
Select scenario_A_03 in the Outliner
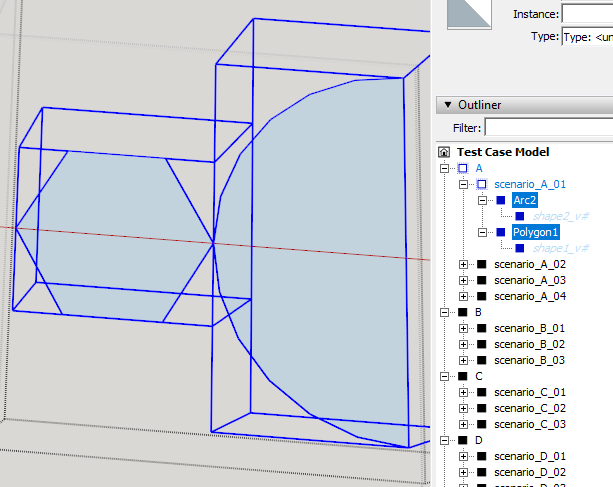[530, 281]
